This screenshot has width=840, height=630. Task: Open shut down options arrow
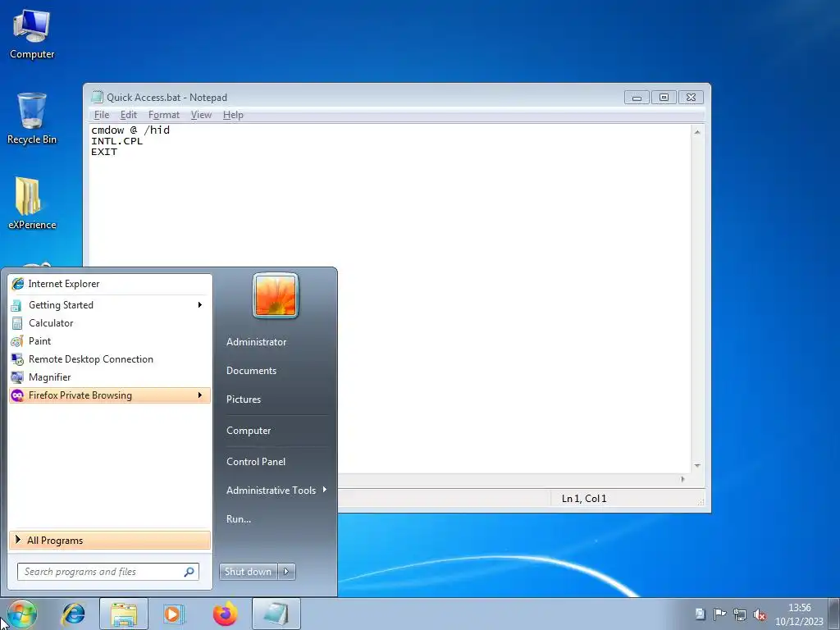pyautogui.click(x=286, y=572)
